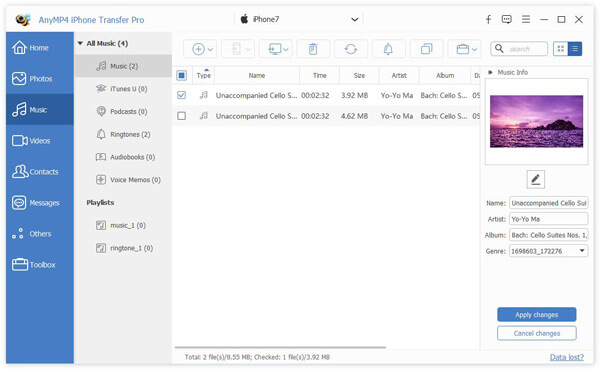Screen dimensions: 600x370
Task: Sort by the Time column header
Action: pyautogui.click(x=320, y=75)
